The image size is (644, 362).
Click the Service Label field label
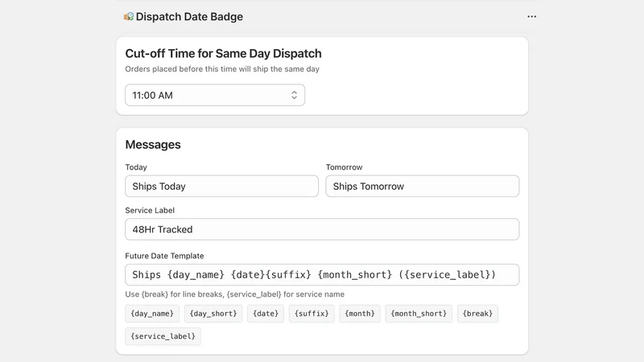point(150,210)
